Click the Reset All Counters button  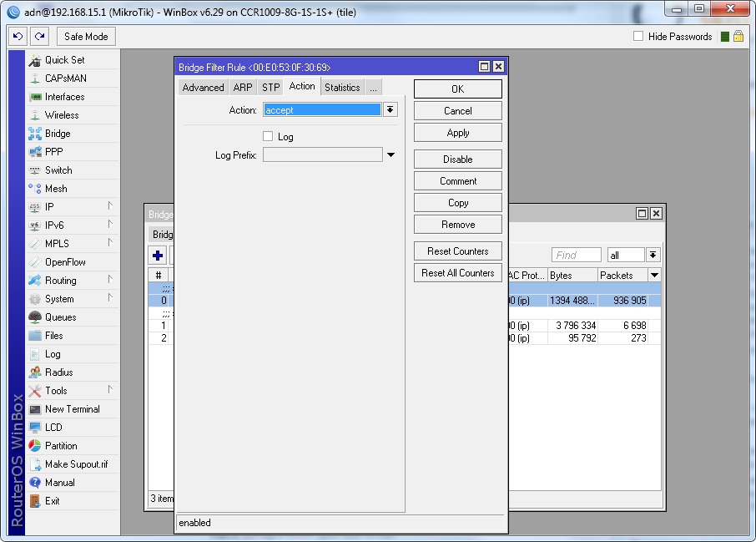pyautogui.click(x=457, y=273)
